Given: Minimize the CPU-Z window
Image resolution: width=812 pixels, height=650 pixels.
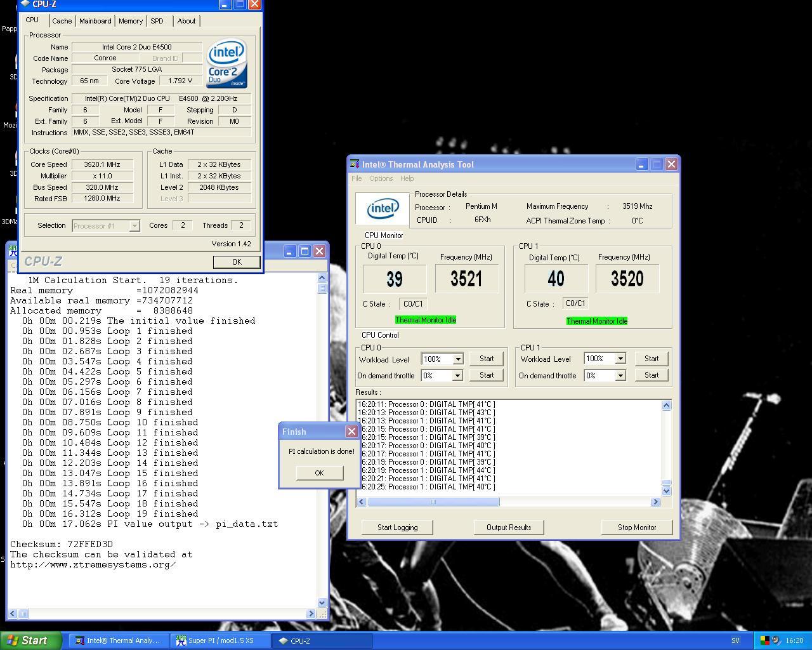Looking at the screenshot, I should (225, 4).
